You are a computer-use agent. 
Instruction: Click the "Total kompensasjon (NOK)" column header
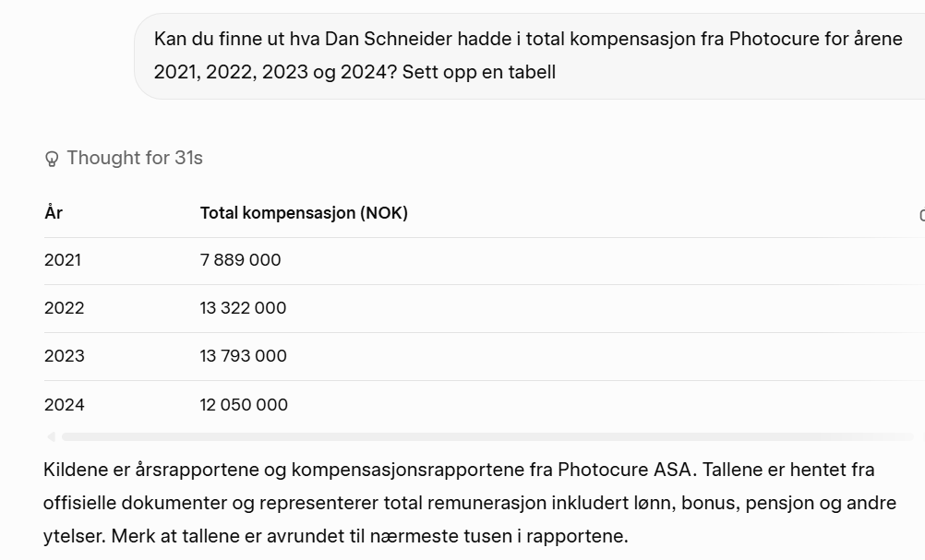coord(304,213)
